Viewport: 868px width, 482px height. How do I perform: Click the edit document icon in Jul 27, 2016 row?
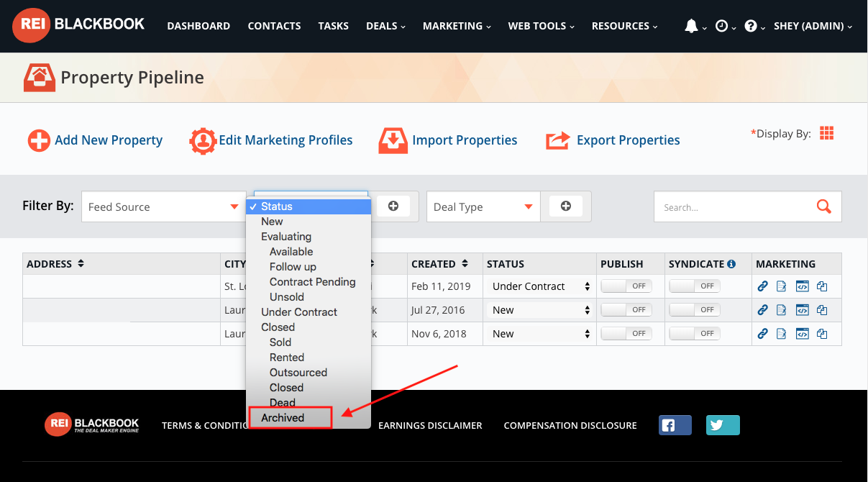(x=782, y=310)
